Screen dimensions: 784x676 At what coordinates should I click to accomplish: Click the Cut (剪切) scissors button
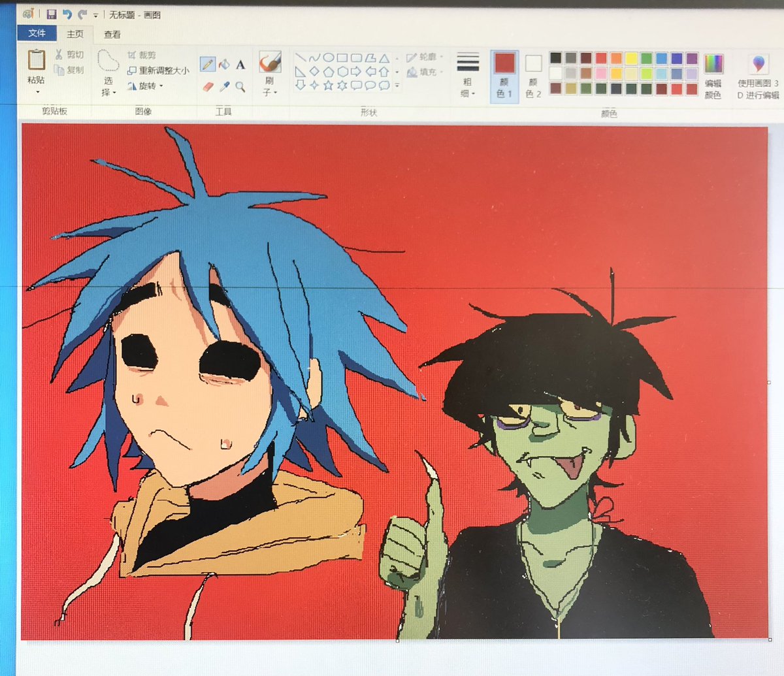click(69, 54)
